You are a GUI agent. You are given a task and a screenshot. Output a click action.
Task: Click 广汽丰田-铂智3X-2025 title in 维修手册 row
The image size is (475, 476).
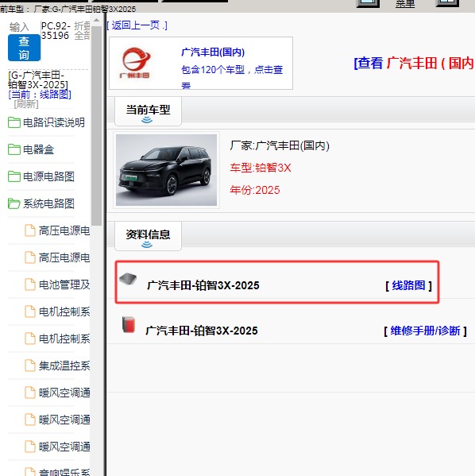tap(202, 331)
